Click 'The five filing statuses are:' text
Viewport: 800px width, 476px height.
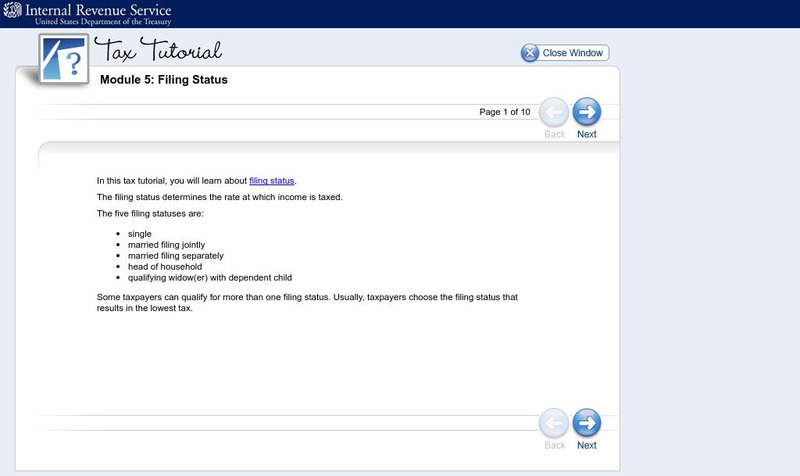coord(150,213)
